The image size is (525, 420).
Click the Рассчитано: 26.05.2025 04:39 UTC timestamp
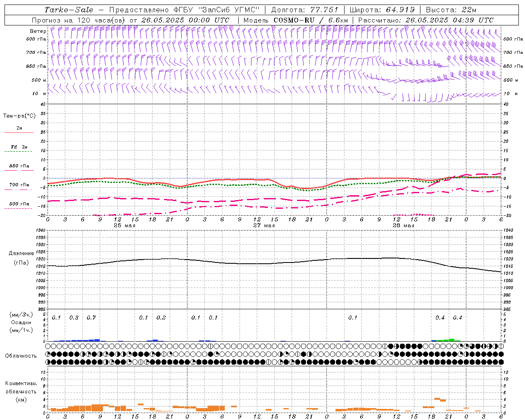[426, 20]
